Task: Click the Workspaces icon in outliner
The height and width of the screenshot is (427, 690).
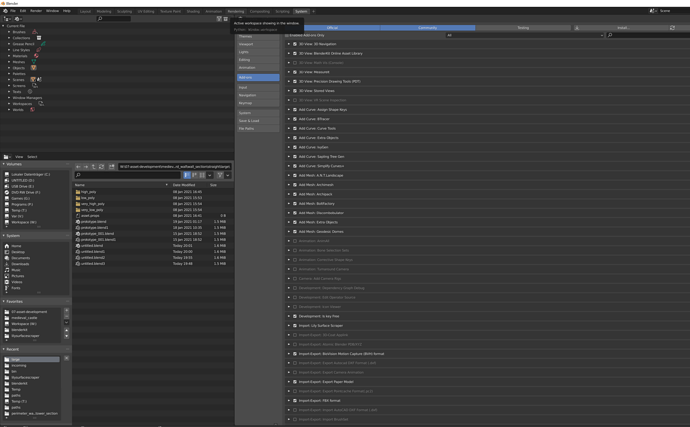Action: coord(40,103)
